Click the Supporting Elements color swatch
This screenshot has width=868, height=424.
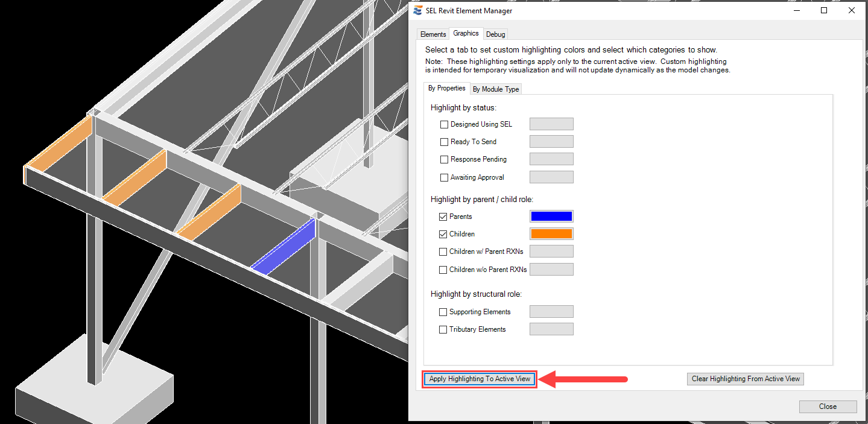point(551,312)
